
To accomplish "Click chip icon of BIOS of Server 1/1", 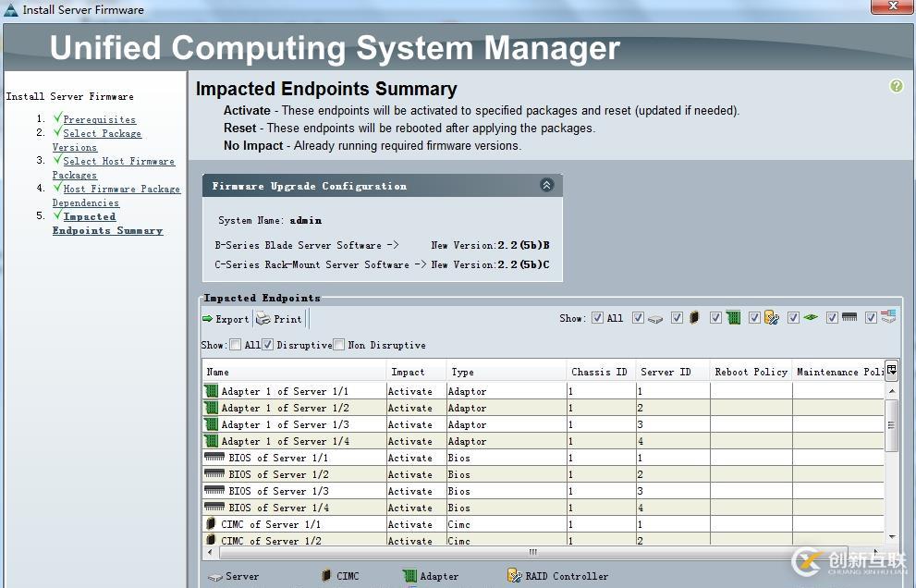I will pos(214,457).
